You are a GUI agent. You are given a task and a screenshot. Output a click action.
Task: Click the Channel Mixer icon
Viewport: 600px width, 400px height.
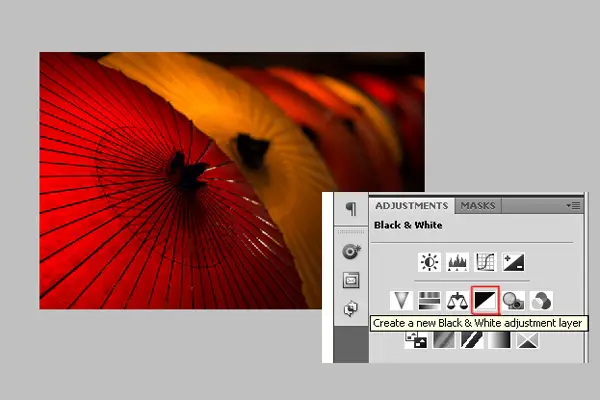(x=541, y=300)
